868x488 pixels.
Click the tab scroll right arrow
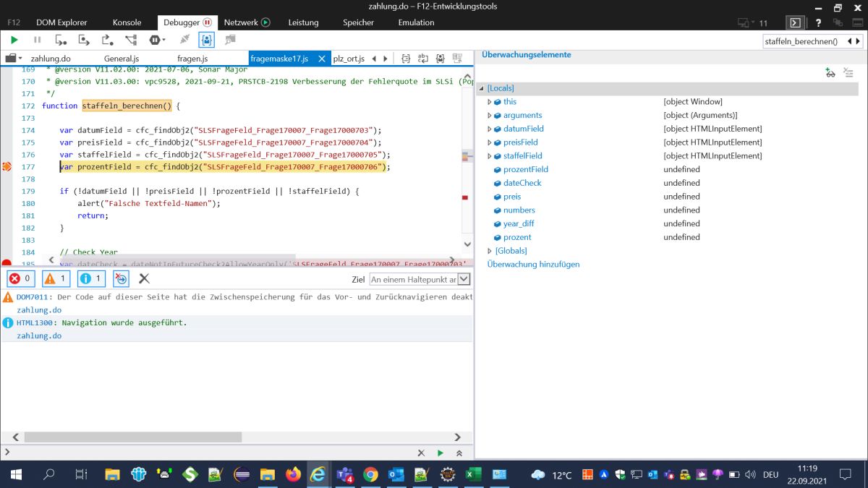tap(386, 59)
